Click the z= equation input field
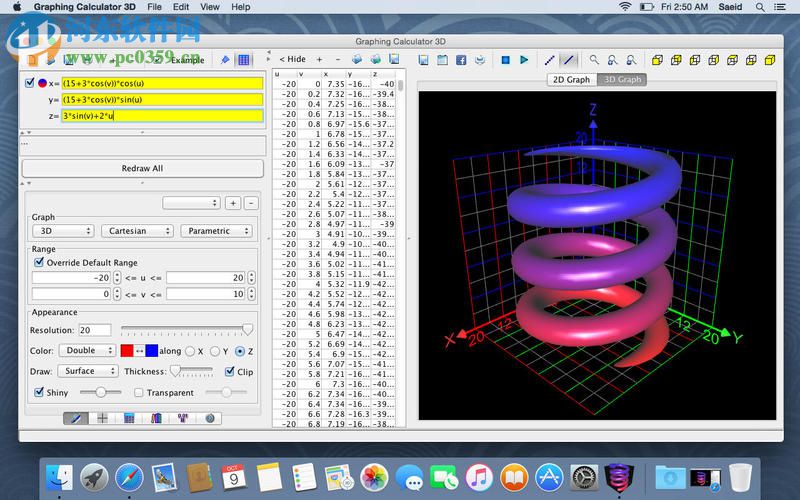The image size is (800, 500). coord(162,116)
